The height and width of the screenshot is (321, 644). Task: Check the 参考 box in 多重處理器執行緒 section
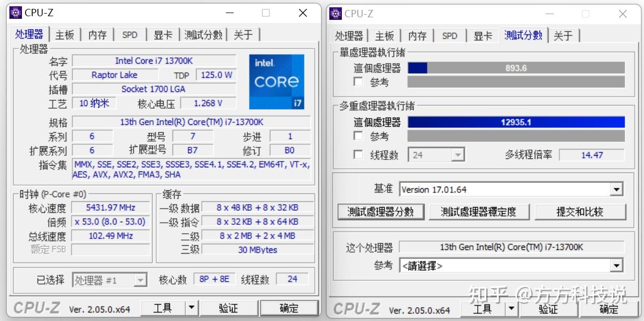pyautogui.click(x=359, y=136)
